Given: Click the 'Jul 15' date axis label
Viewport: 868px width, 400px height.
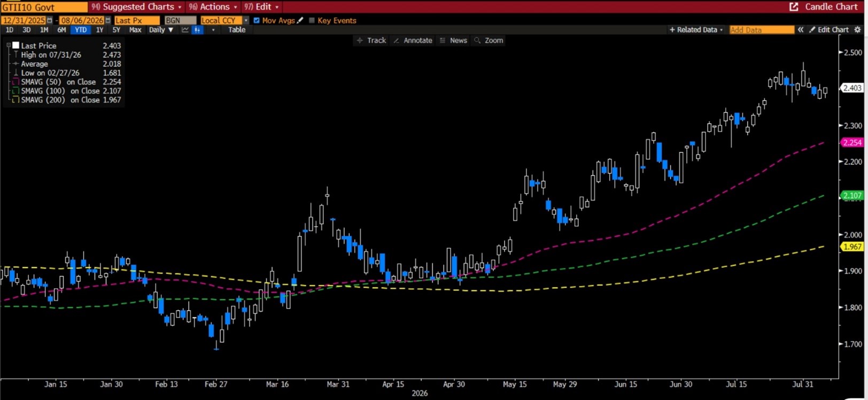Looking at the screenshot, I should 736,384.
